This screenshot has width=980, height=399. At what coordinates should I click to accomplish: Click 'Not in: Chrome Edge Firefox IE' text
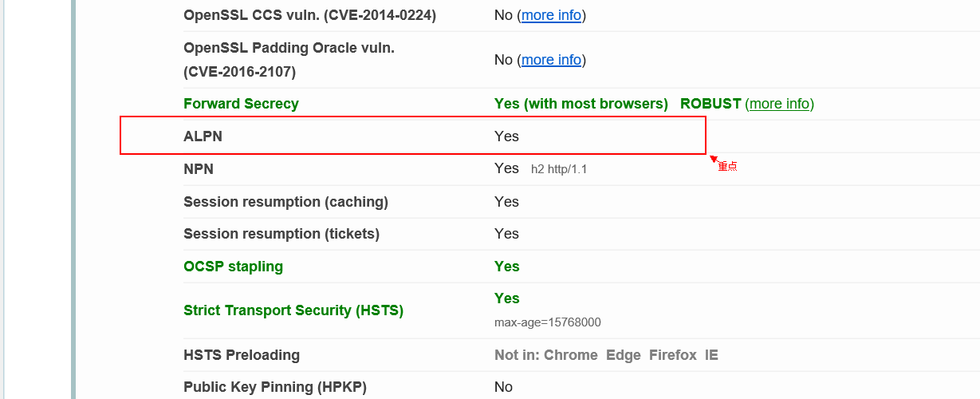(x=606, y=355)
